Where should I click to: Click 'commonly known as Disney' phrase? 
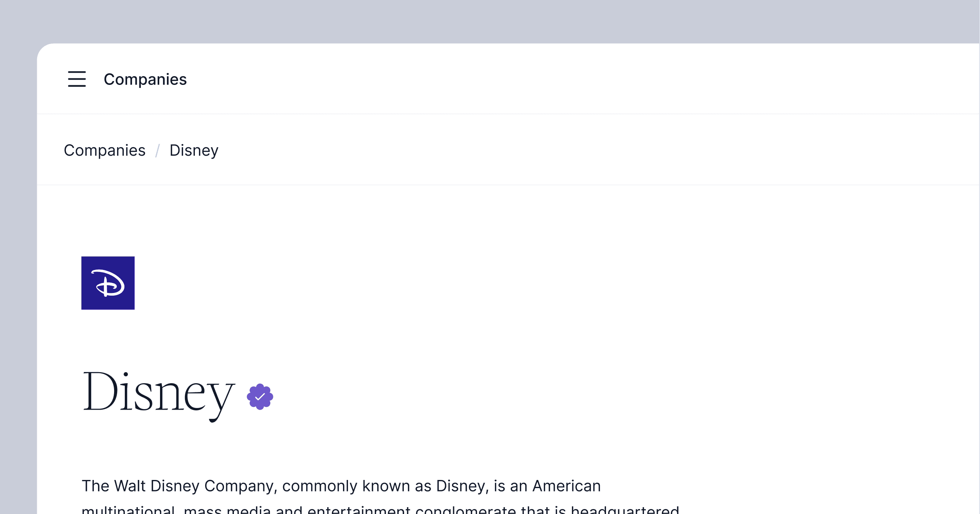[385, 486]
